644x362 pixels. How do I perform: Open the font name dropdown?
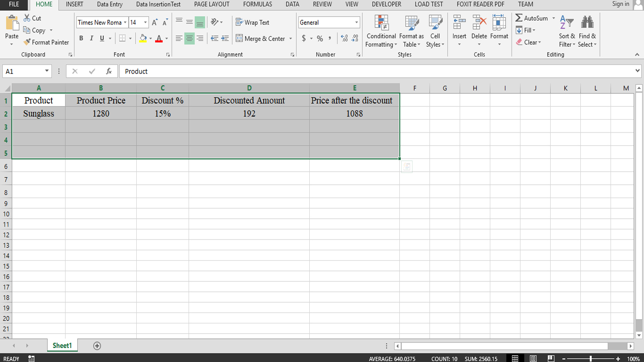(x=125, y=22)
